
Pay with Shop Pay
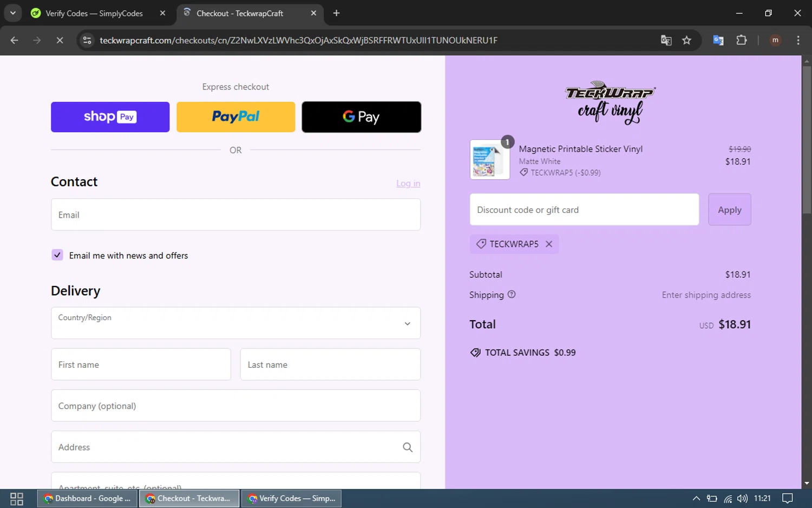point(110,117)
